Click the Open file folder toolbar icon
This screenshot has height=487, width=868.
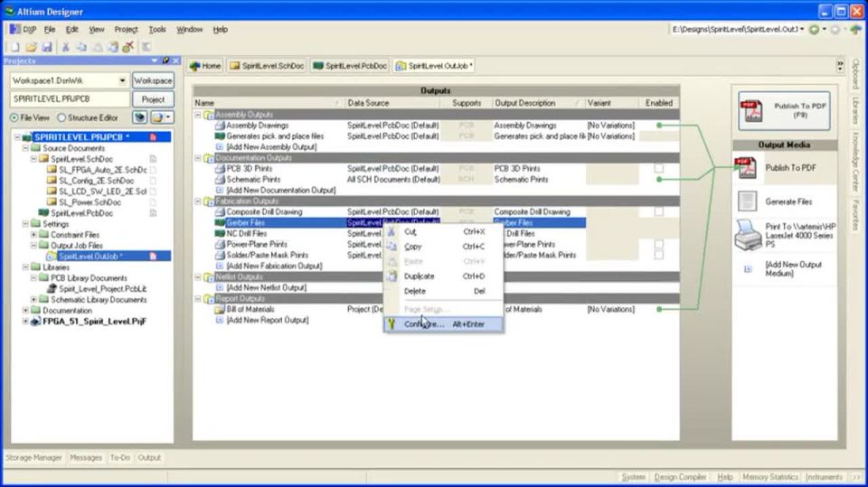pos(31,47)
